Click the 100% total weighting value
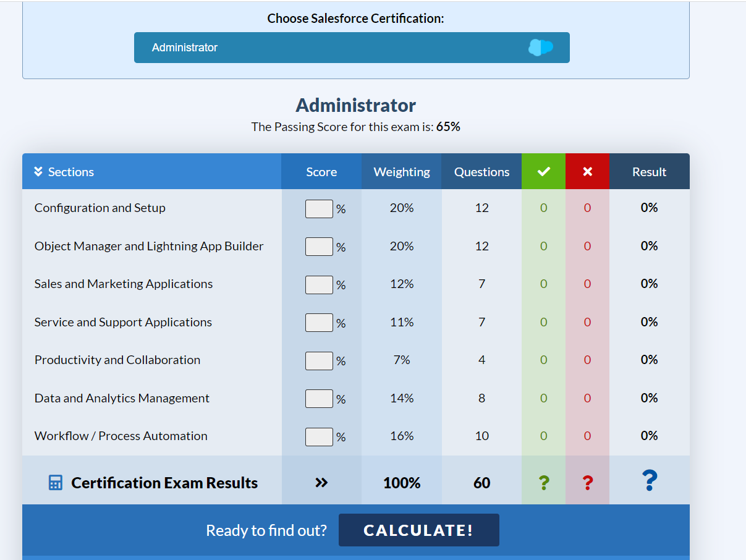Screen dimensions: 746x560 coord(402,483)
